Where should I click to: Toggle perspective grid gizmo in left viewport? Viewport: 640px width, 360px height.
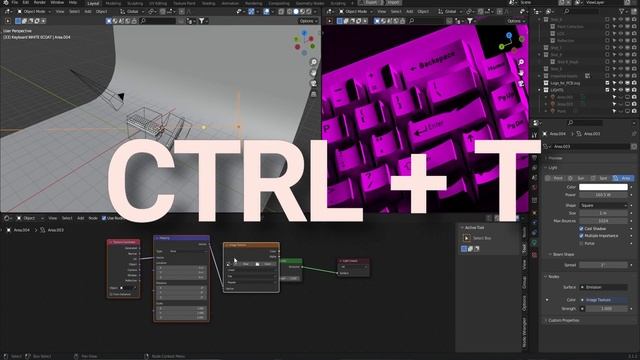click(x=313, y=94)
